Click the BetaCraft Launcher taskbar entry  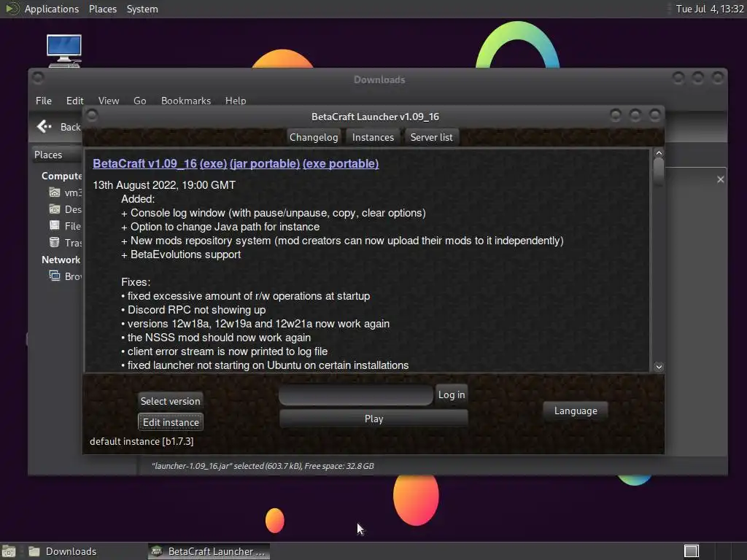tap(209, 551)
